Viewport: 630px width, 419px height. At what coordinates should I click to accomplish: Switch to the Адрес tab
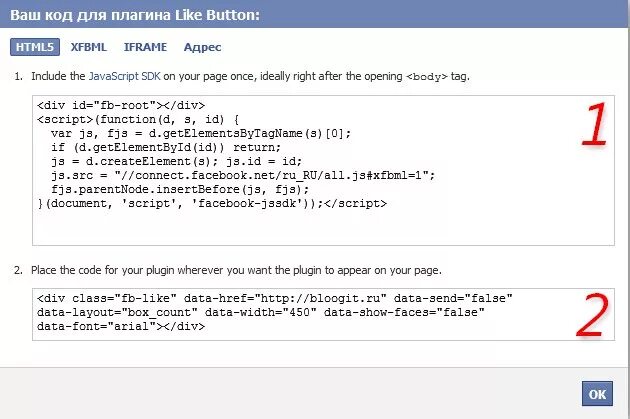(202, 47)
